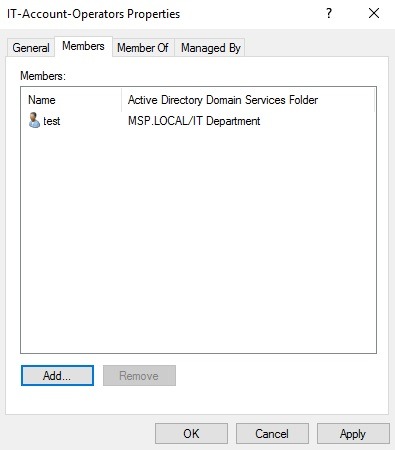Select the Members tab
This screenshot has height=450, width=395.
click(x=83, y=46)
